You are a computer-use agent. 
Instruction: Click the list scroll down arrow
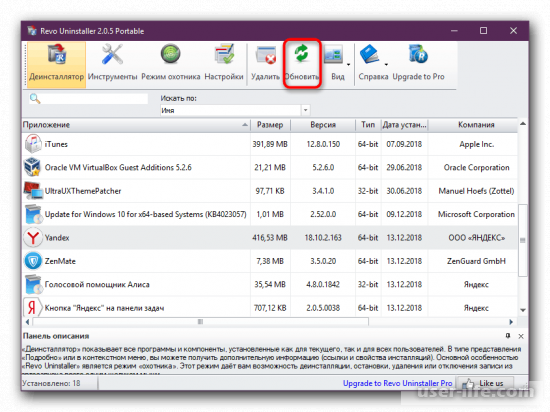point(523,310)
